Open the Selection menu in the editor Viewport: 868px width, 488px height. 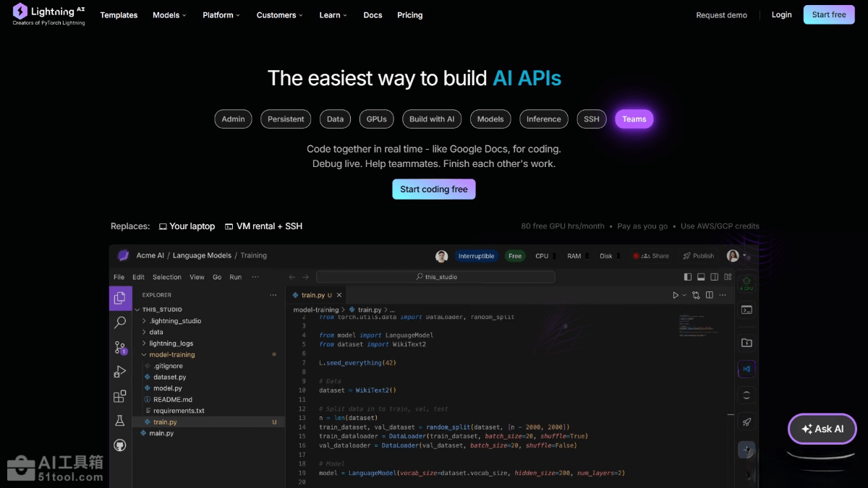pyautogui.click(x=166, y=277)
